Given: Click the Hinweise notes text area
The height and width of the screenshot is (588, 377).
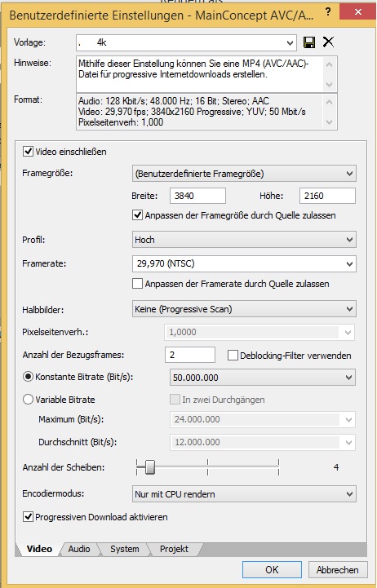Looking at the screenshot, I should tap(206, 74).
